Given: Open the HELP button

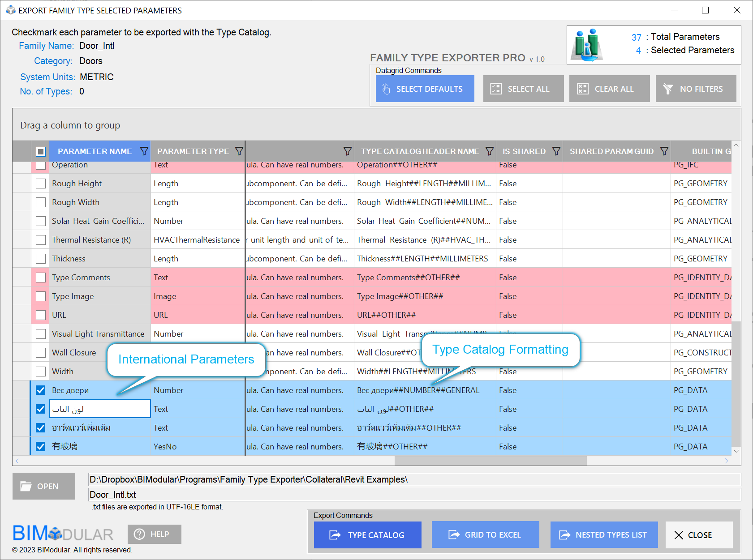Looking at the screenshot, I should 154,534.
